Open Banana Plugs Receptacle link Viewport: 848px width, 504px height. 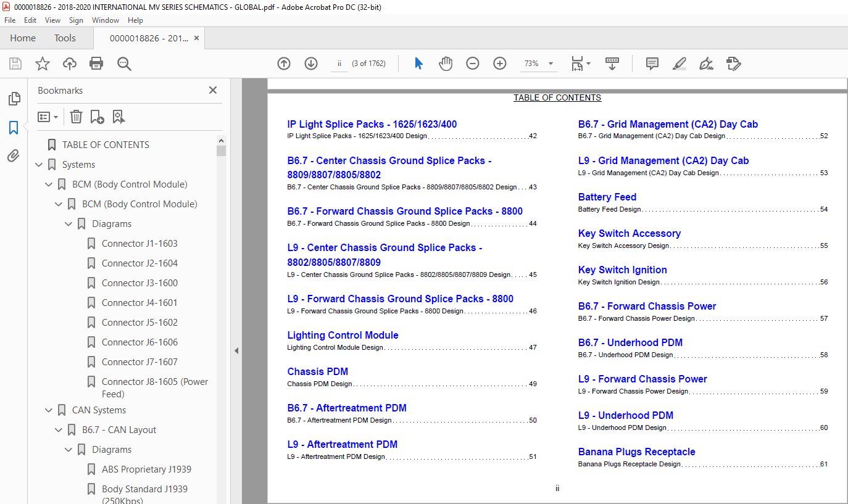pyautogui.click(x=636, y=452)
